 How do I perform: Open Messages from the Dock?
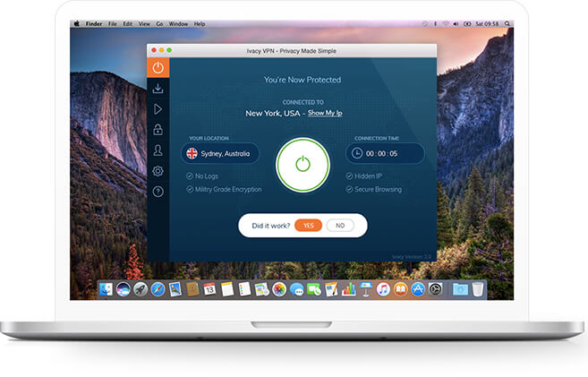click(296, 289)
